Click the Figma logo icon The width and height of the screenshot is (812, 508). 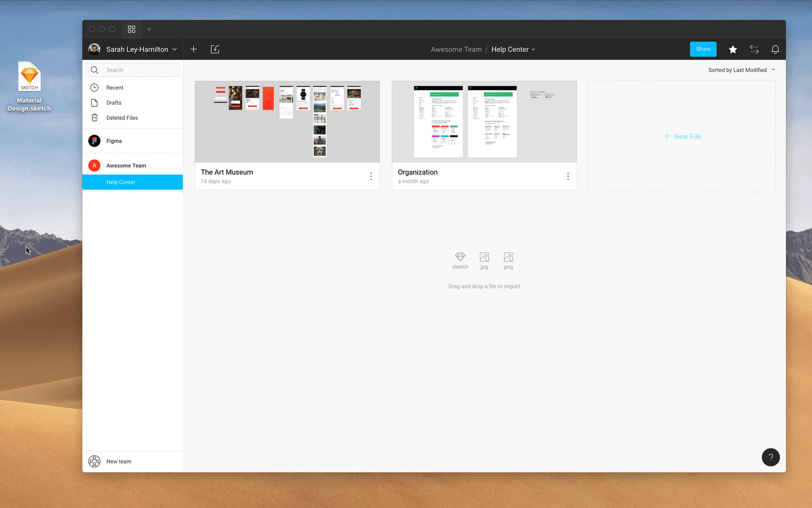[x=95, y=141]
